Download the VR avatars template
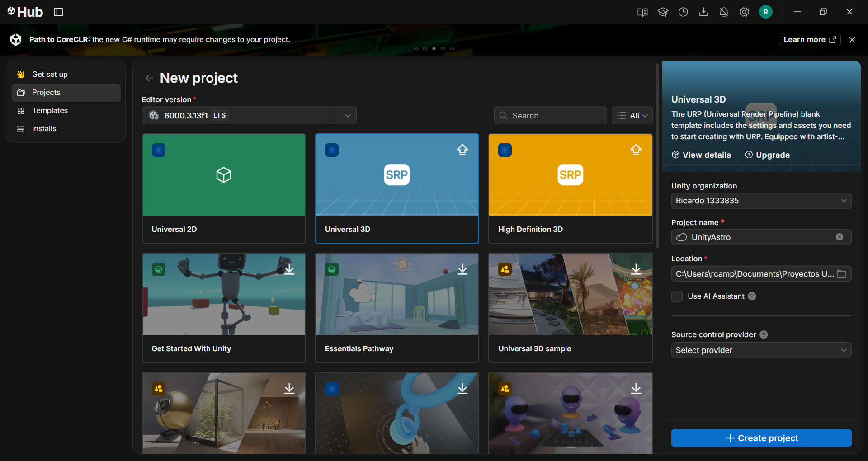Screen dimensions: 868x461 click(636, 388)
